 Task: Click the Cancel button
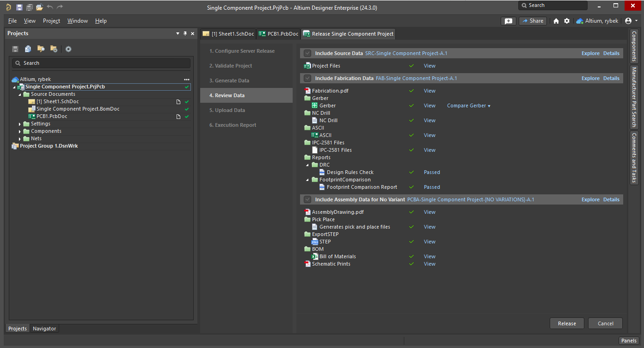[x=605, y=323]
